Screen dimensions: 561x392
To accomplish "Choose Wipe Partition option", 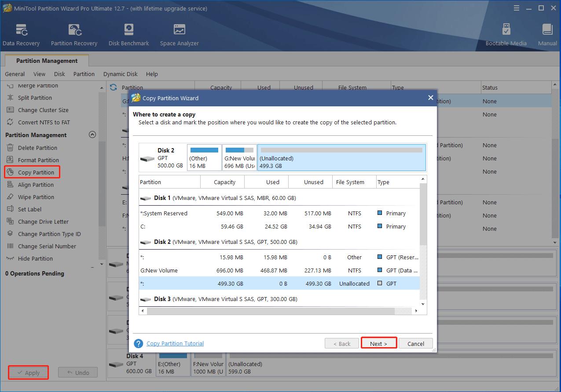I will (x=36, y=197).
